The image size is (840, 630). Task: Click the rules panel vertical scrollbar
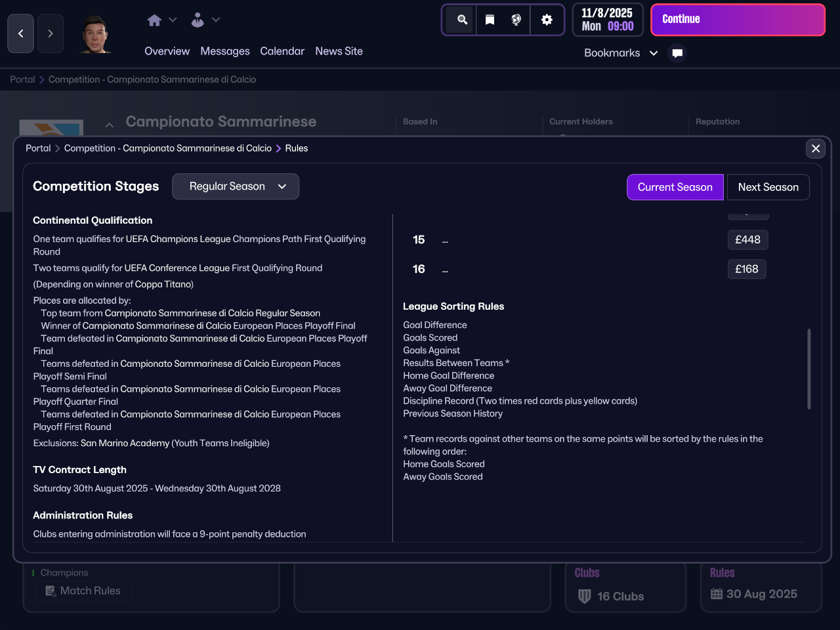pyautogui.click(x=808, y=369)
